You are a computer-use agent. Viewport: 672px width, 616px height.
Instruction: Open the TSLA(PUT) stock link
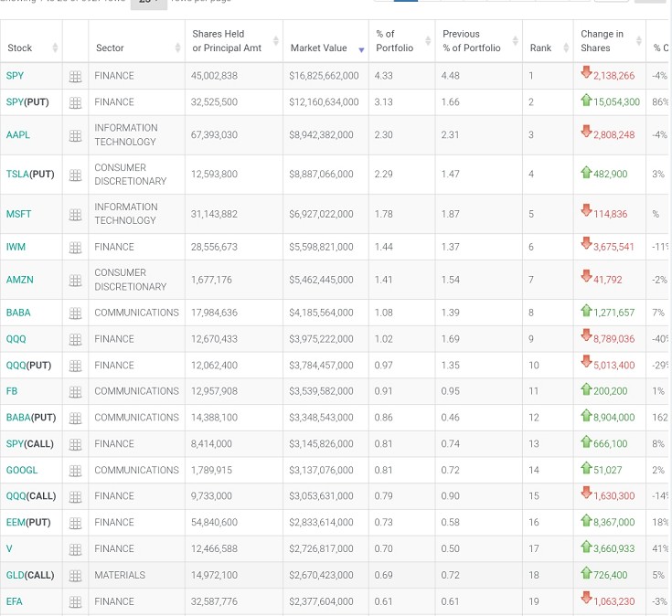point(30,175)
